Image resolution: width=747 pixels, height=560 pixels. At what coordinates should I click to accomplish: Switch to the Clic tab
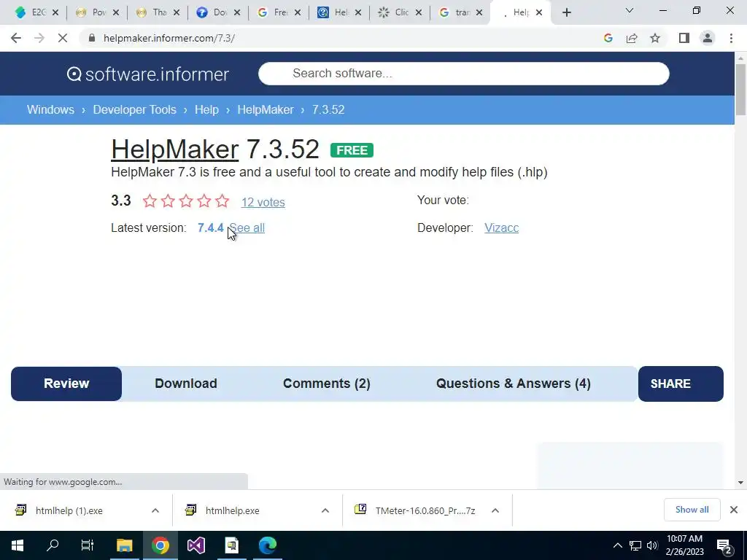click(x=395, y=12)
